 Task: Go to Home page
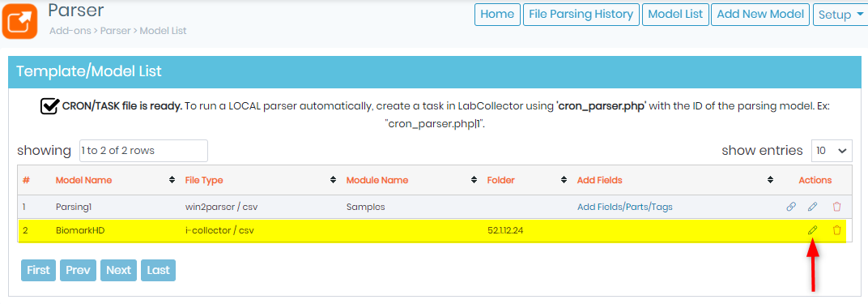coord(497,15)
